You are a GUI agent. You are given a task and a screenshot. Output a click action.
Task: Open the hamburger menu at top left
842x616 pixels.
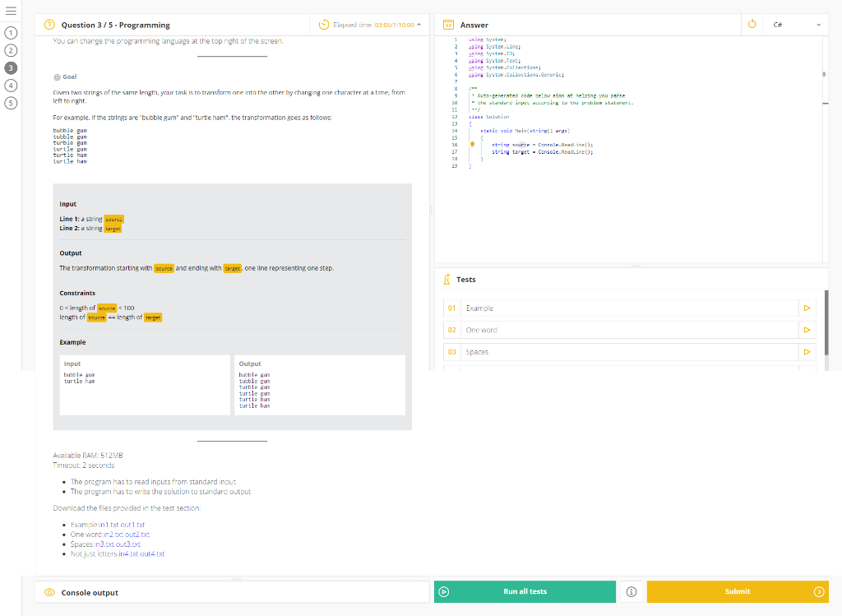[x=12, y=9]
